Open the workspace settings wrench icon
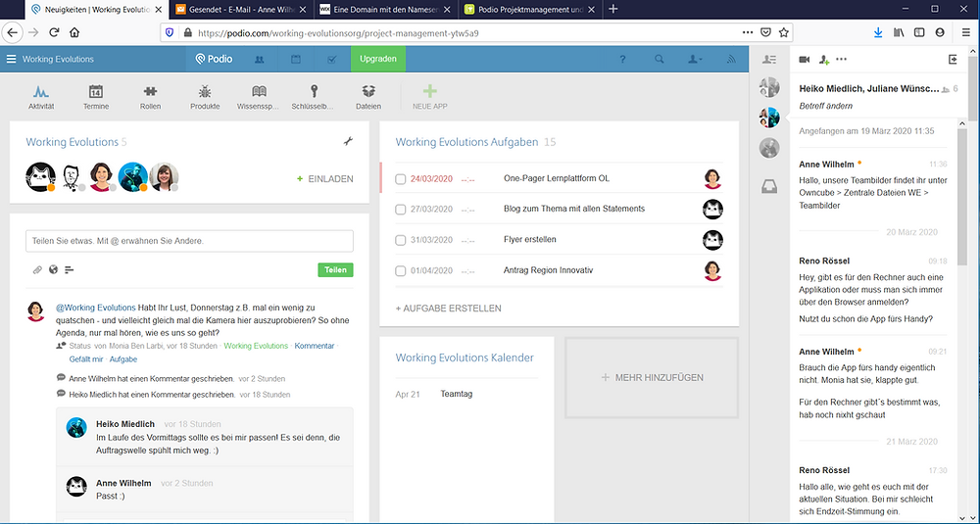This screenshot has width=980, height=524. tap(348, 142)
